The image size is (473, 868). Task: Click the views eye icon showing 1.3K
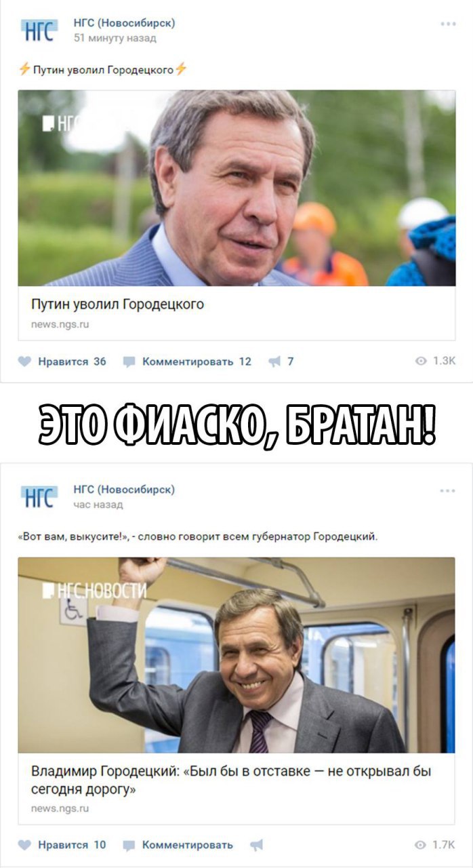click(x=421, y=361)
